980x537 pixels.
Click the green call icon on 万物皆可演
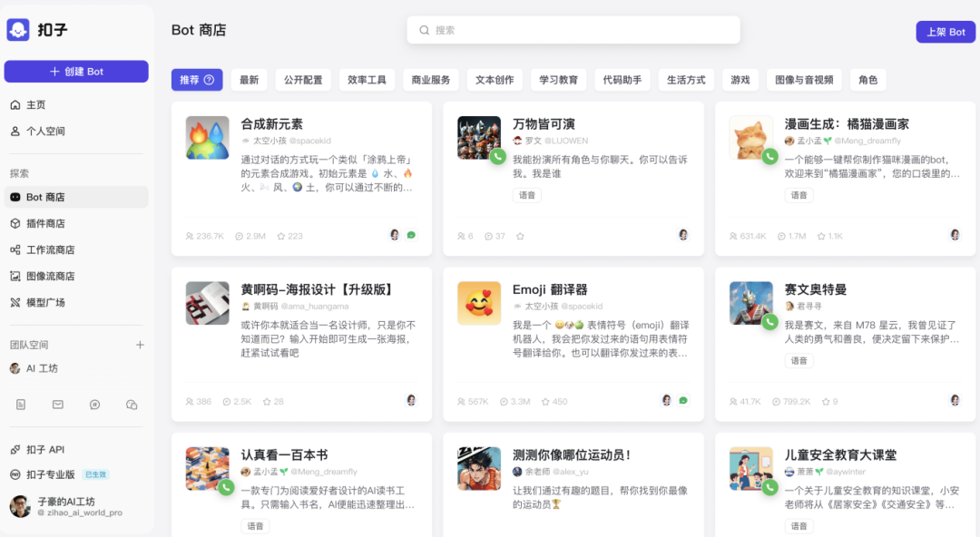coord(497,156)
